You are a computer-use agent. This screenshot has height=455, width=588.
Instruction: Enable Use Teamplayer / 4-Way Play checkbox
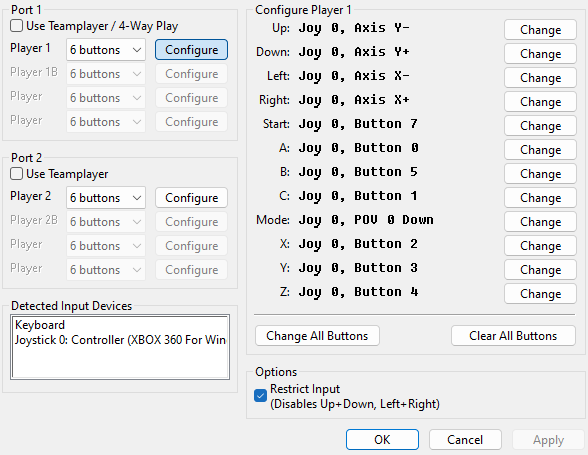click(x=16, y=26)
